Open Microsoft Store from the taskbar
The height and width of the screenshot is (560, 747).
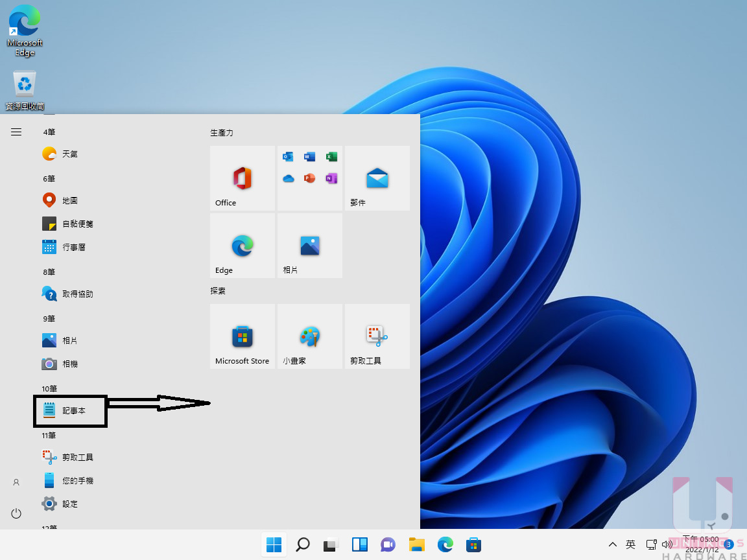coord(473,544)
